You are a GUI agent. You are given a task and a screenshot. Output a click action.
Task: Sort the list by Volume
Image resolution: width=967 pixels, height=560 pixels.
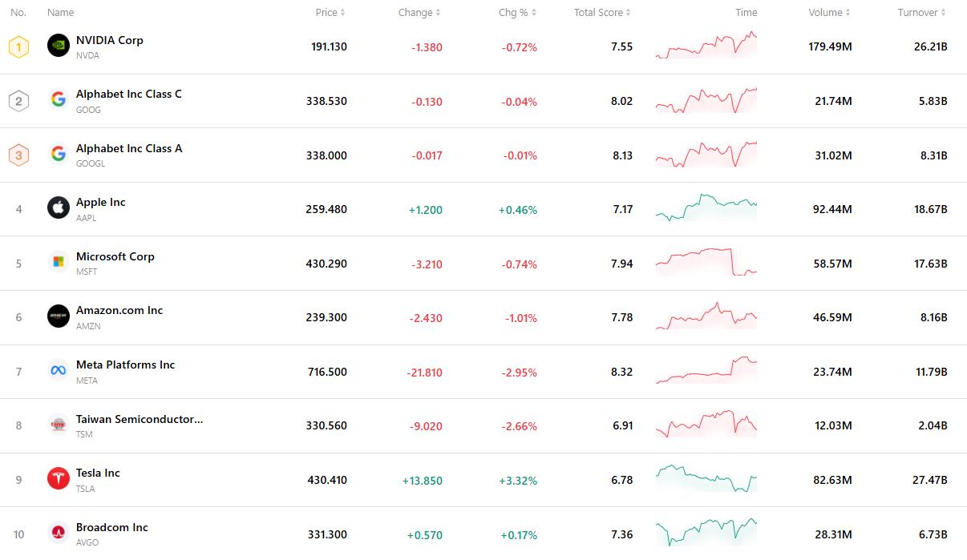pos(830,13)
